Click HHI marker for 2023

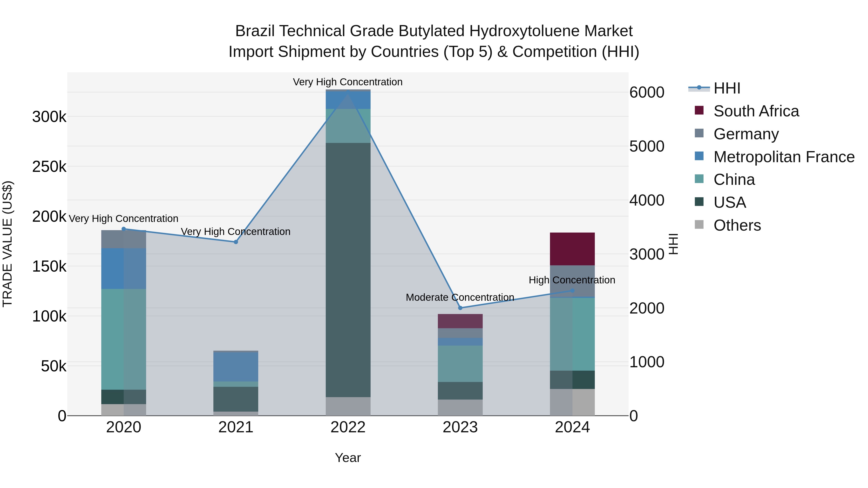460,308
